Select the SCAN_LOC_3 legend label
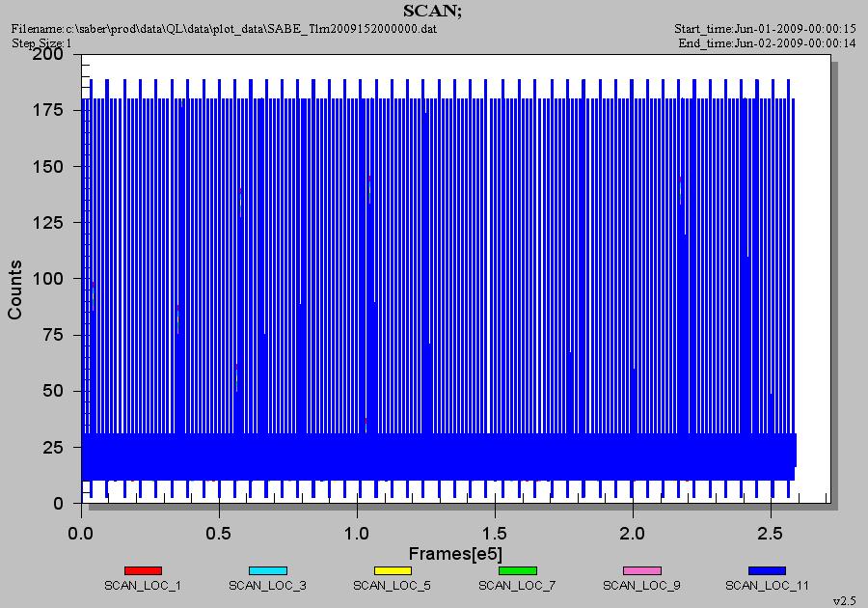Image resolution: width=868 pixels, height=608 pixels. coord(267,585)
